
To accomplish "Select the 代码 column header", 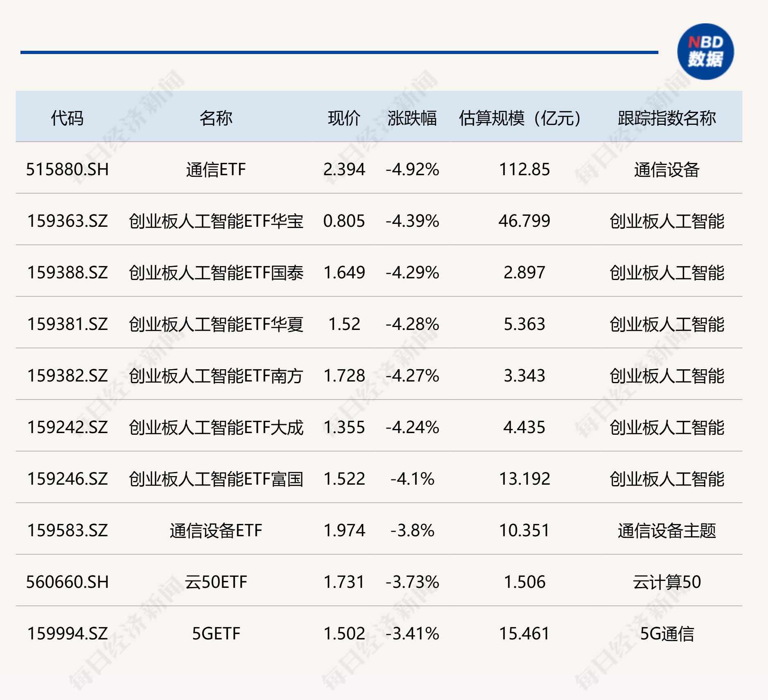I will (67, 118).
